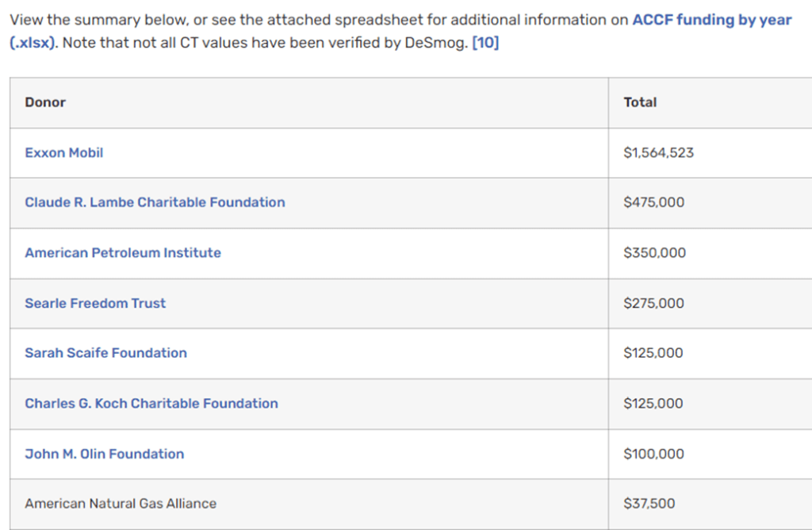Screen dimensions: 812x530
Task: Go to Charles G. Koch Charitable Foundation
Action: [151, 403]
